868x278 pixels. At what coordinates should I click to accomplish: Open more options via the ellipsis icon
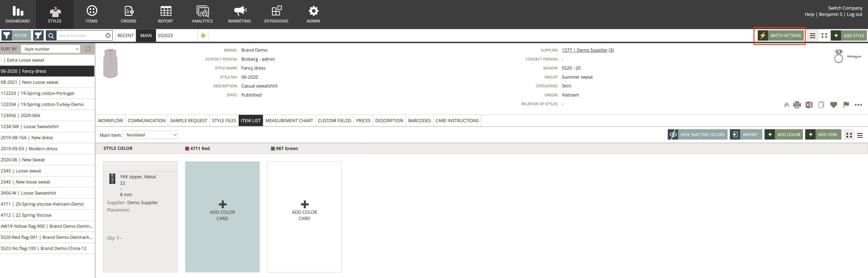coord(859,105)
